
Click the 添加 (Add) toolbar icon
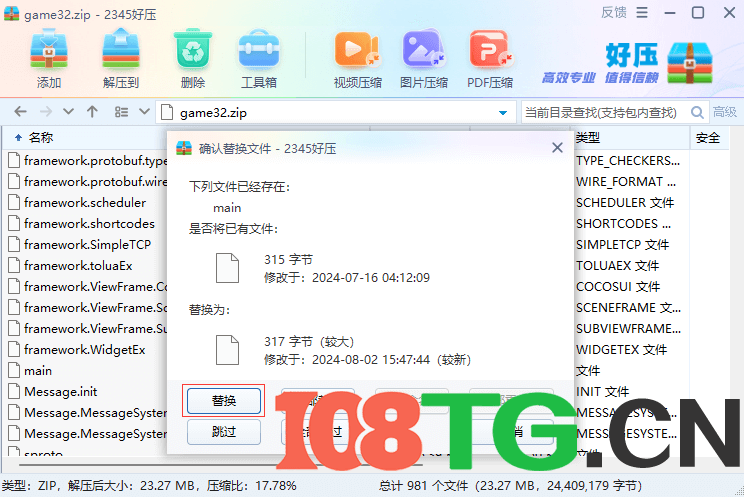pos(49,59)
